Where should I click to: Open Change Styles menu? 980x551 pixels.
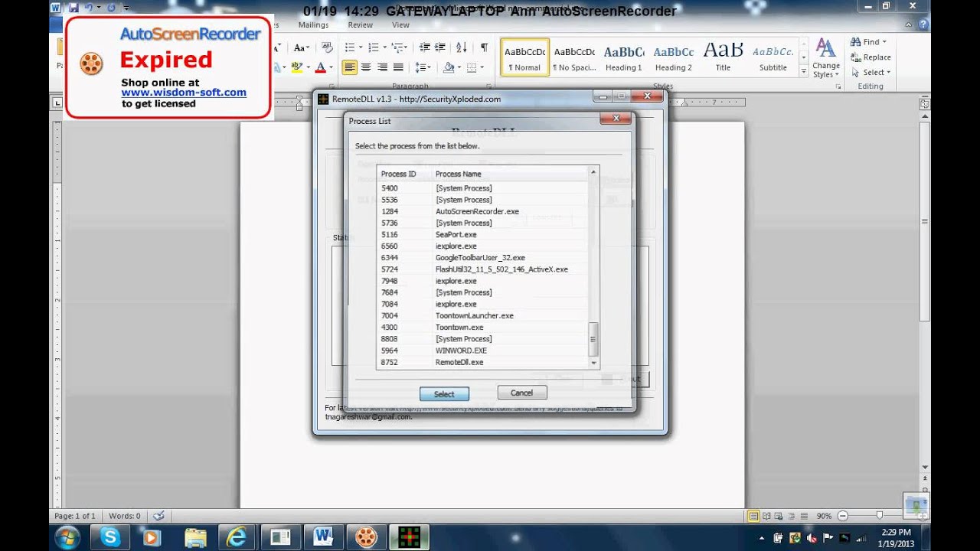(826, 58)
